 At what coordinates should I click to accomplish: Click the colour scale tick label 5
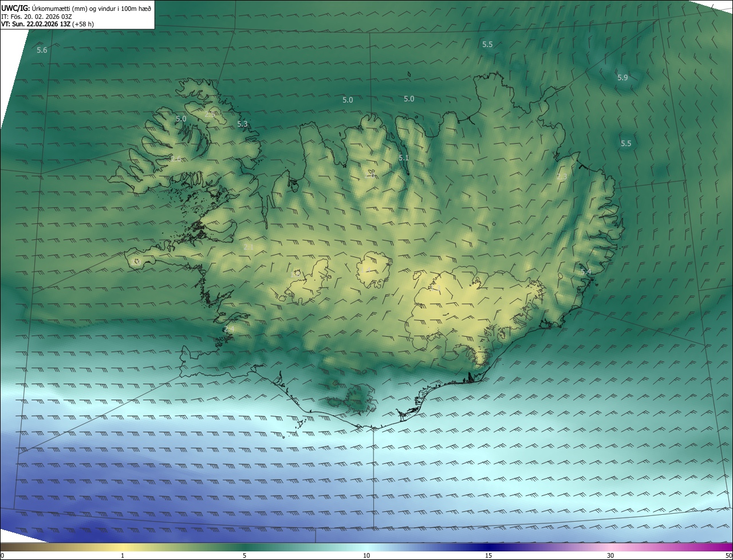tap(245, 555)
